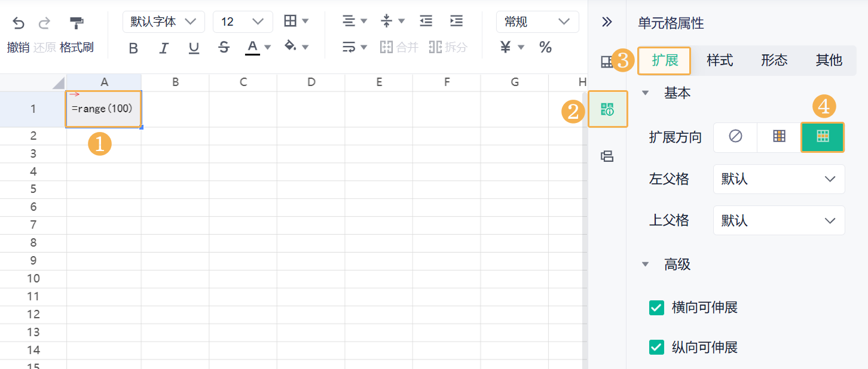868x369 pixels.
Task: Click vertical alignment icon
Action: coord(387,21)
